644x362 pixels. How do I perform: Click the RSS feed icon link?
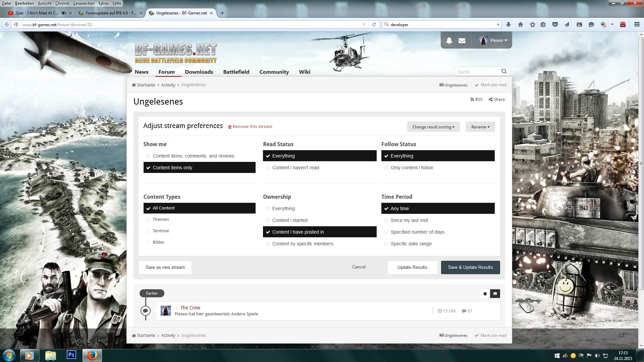tap(476, 99)
